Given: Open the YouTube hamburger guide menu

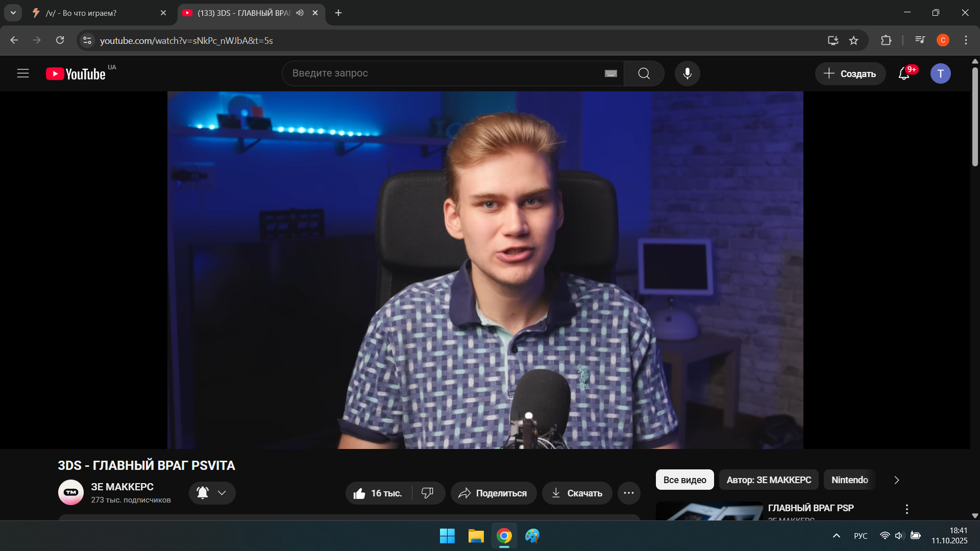Looking at the screenshot, I should click(x=23, y=73).
